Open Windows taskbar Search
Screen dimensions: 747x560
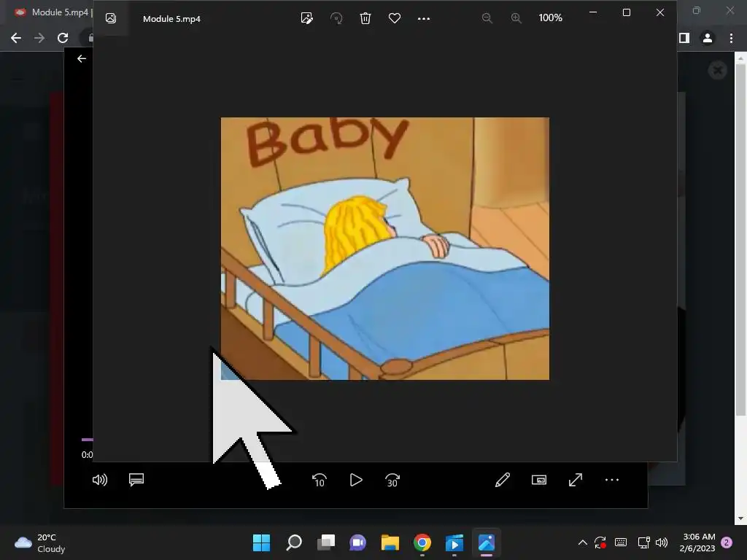coord(294,542)
